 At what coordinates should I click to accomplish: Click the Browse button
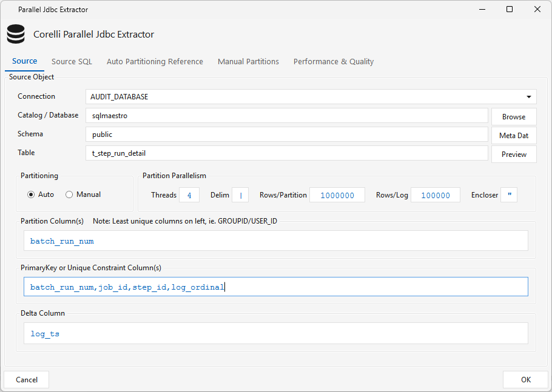pos(514,117)
